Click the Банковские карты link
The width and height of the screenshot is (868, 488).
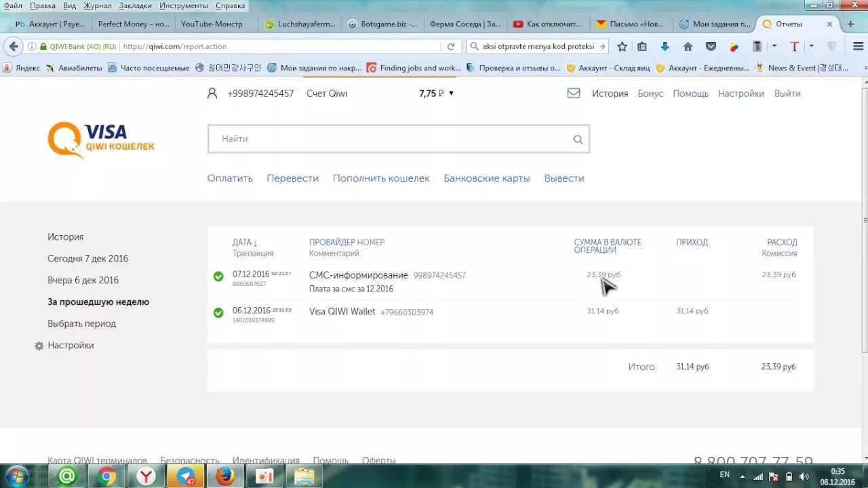click(487, 178)
